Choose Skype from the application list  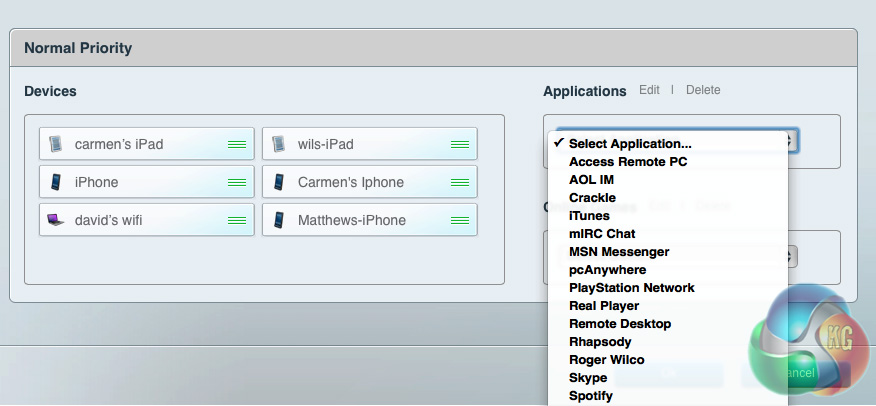[588, 378]
